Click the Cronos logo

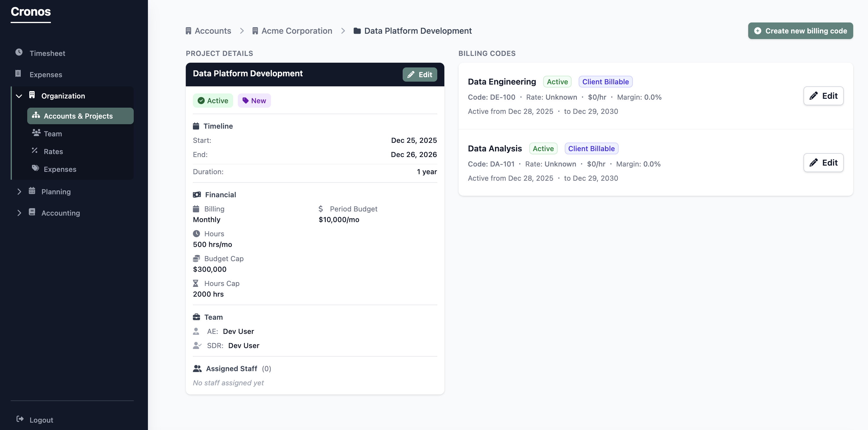(x=30, y=12)
